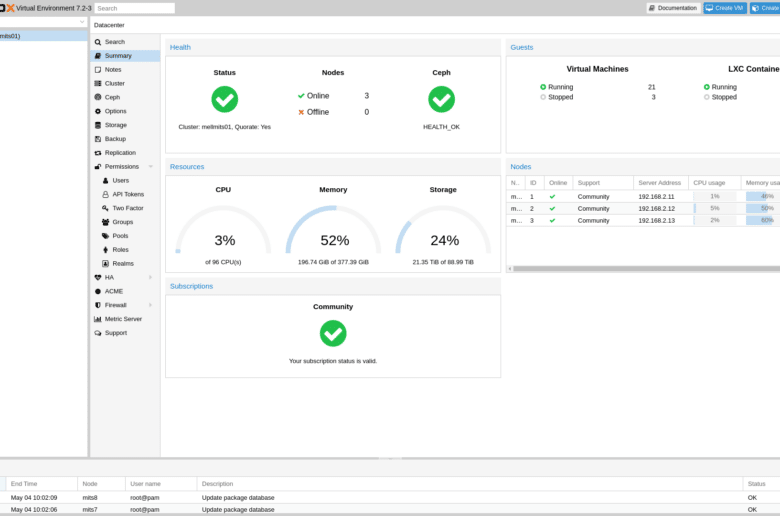Image resolution: width=780 pixels, height=516 pixels.
Task: Expand the Firewall submenu arrow
Action: (151, 305)
